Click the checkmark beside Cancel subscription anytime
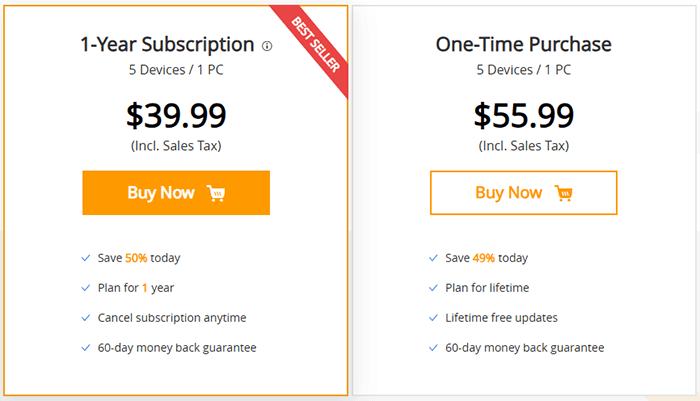700x401 pixels. point(86,318)
